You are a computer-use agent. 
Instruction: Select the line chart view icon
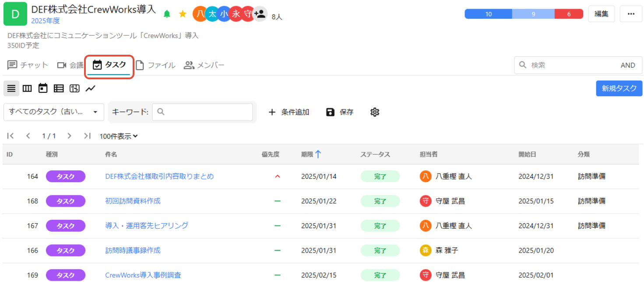point(90,88)
